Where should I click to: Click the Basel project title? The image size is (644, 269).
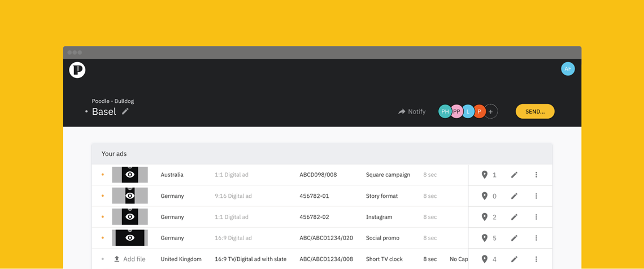coord(104,112)
